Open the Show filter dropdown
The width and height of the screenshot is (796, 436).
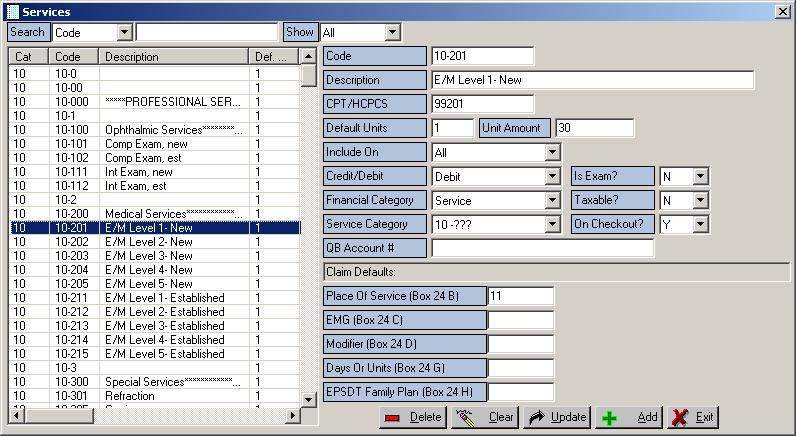coord(392,33)
